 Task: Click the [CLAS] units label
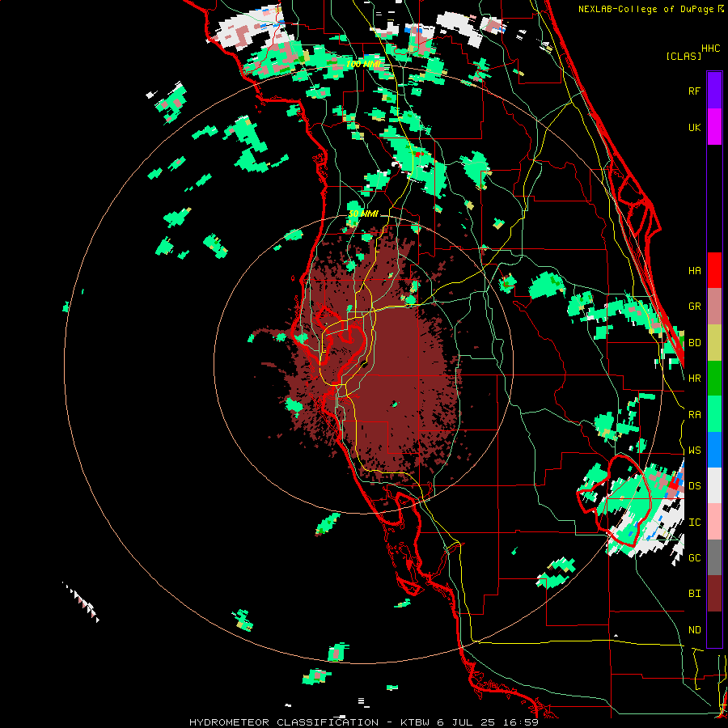click(x=684, y=57)
